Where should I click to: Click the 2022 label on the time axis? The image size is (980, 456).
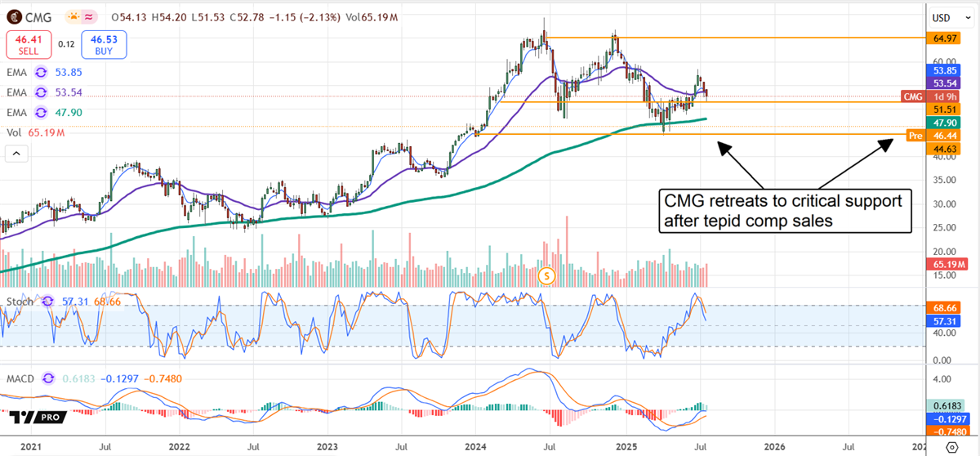pyautogui.click(x=179, y=447)
